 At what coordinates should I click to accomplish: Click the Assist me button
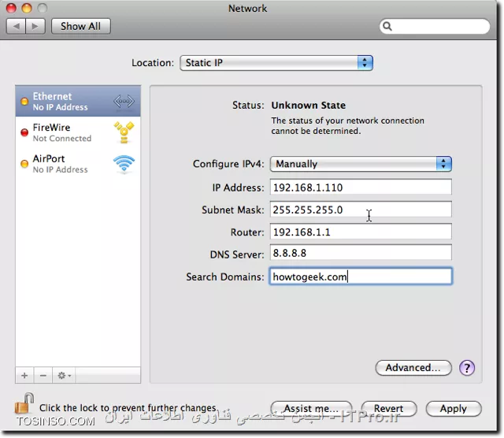coord(311,408)
